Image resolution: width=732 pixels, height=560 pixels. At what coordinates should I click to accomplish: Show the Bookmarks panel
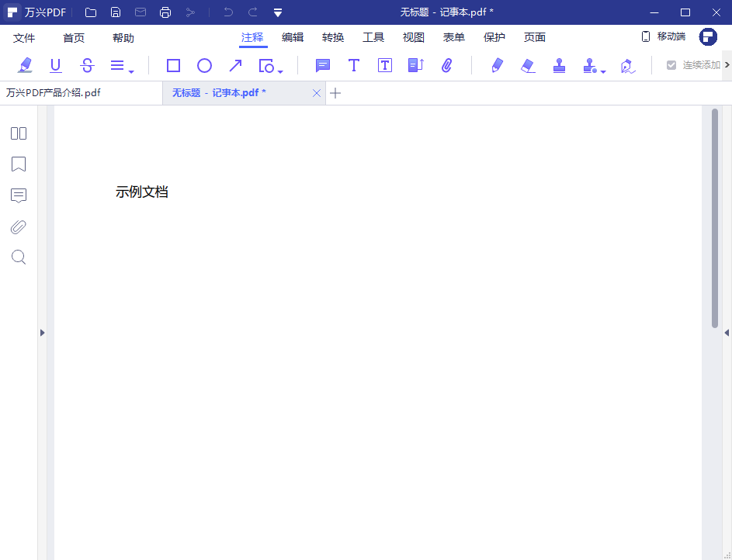19,164
